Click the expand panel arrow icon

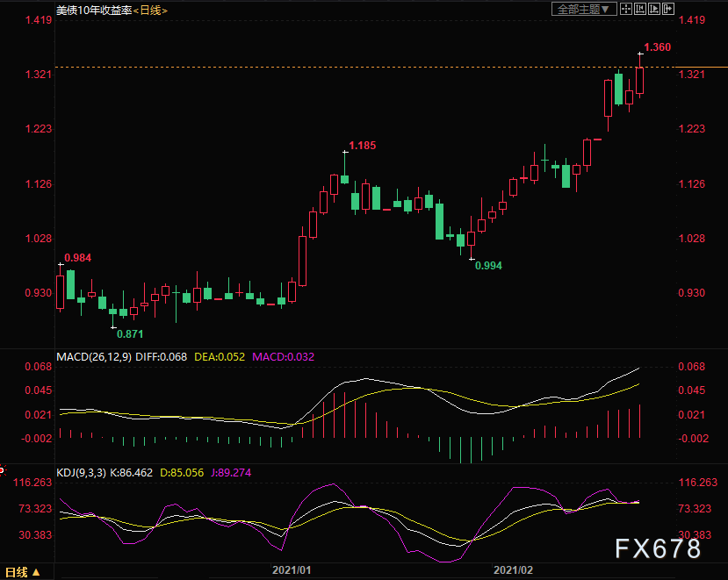tap(668, 9)
